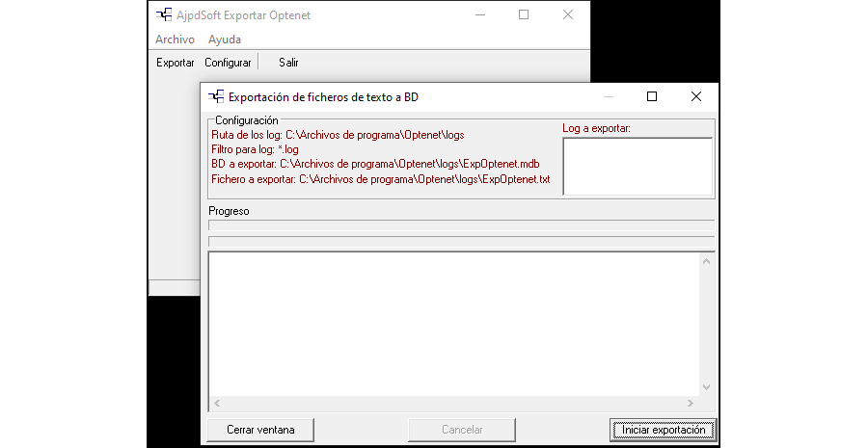868x448 pixels.
Task: Click the 'Ruta de los log' path text
Action: coord(338,135)
